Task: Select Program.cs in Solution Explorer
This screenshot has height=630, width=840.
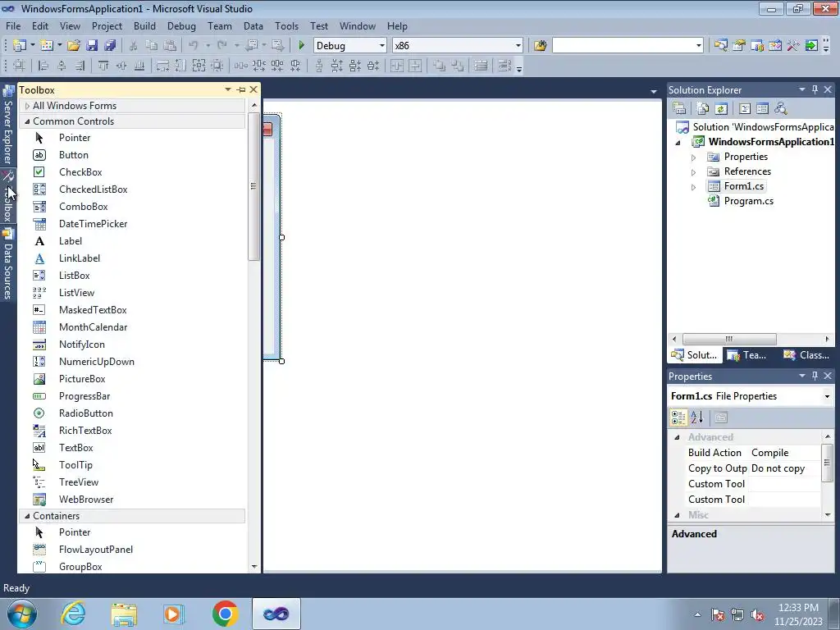Action: (x=748, y=201)
